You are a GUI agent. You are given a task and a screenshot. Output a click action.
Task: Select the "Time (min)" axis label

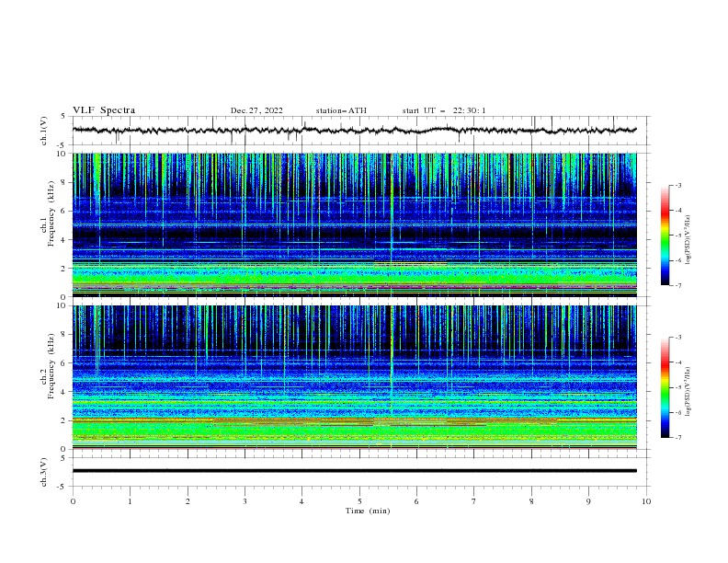tap(368, 511)
